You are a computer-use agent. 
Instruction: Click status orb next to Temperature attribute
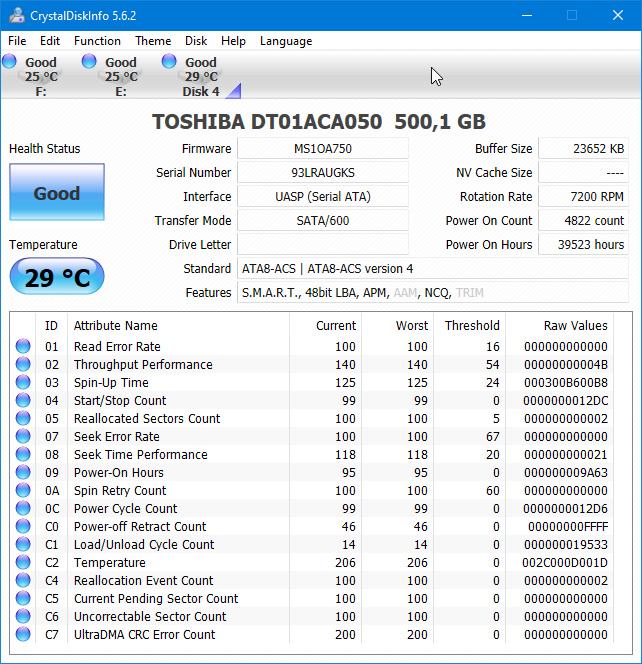click(x=23, y=563)
